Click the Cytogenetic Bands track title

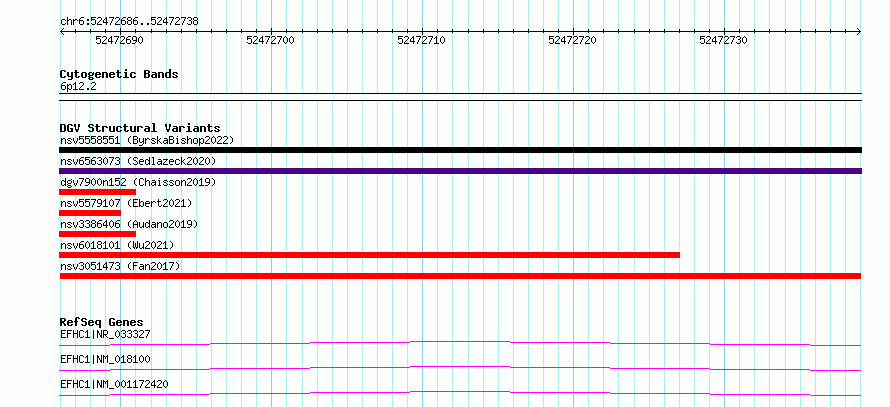pos(119,74)
